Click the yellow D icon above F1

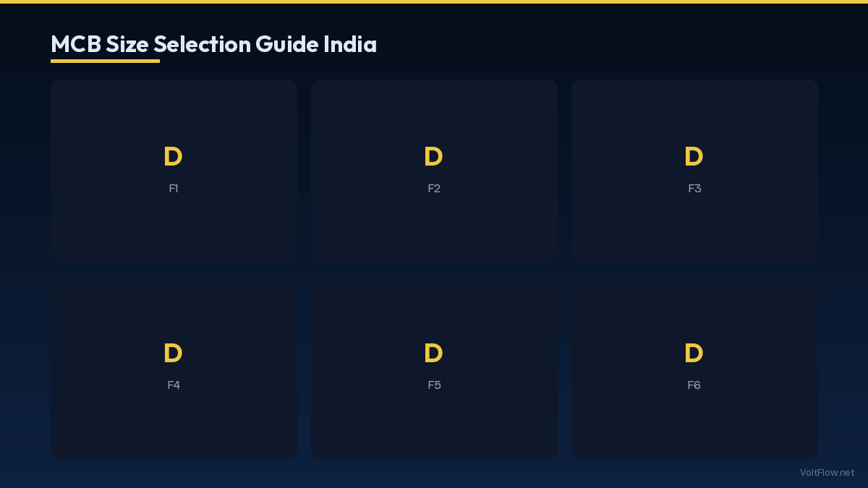pos(173,157)
